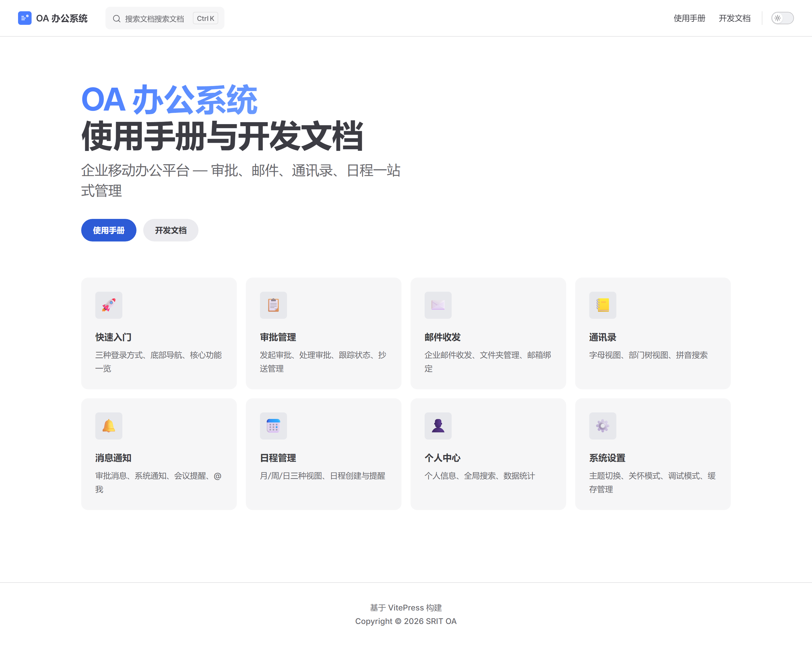
Task: Click the 使用手册与开发文档 hero heading
Action: [x=222, y=136]
